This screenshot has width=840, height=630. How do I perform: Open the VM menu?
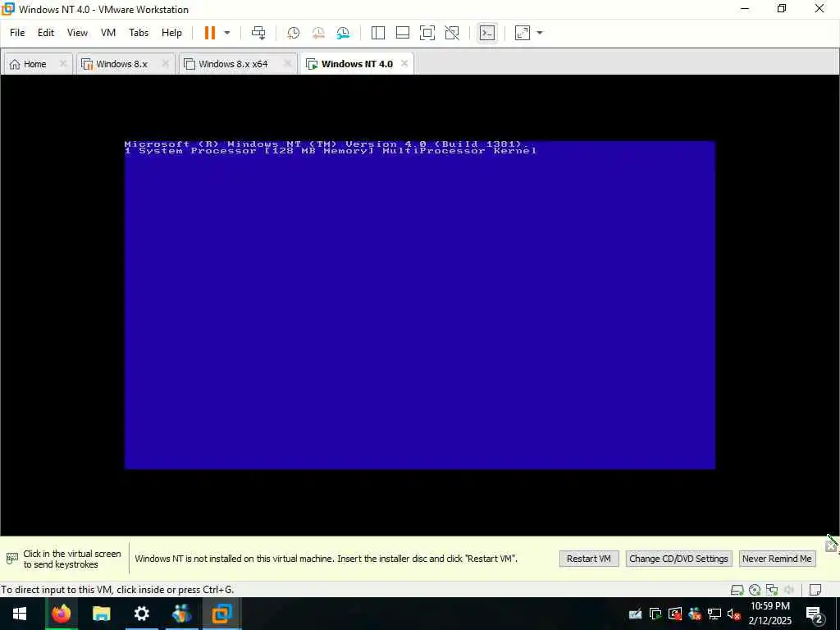tap(108, 33)
